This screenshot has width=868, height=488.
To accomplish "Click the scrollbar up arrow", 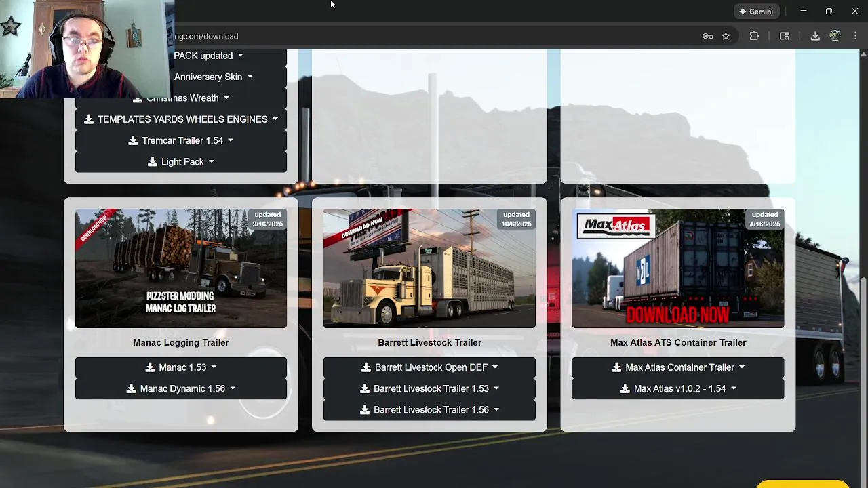I will click(x=863, y=54).
